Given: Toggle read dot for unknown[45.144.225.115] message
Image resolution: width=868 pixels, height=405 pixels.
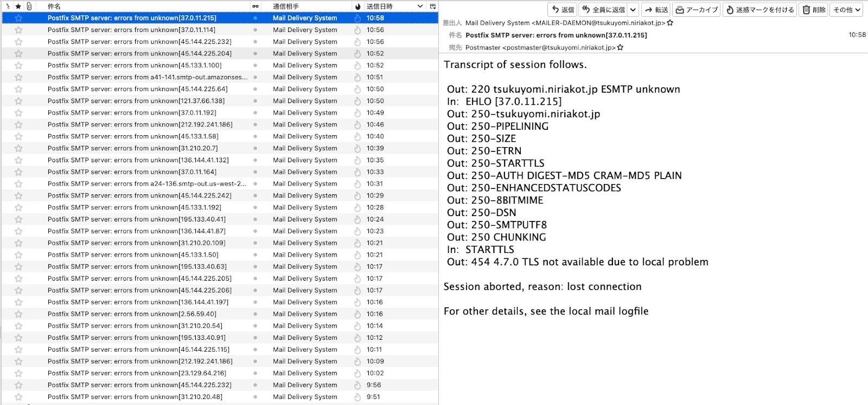Looking at the screenshot, I should click(255, 350).
